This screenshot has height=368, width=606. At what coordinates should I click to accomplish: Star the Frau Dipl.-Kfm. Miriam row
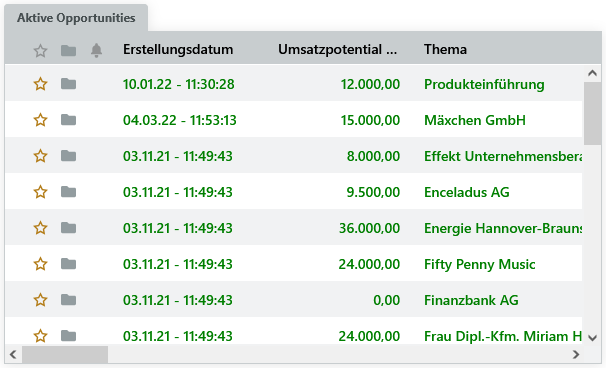41,336
